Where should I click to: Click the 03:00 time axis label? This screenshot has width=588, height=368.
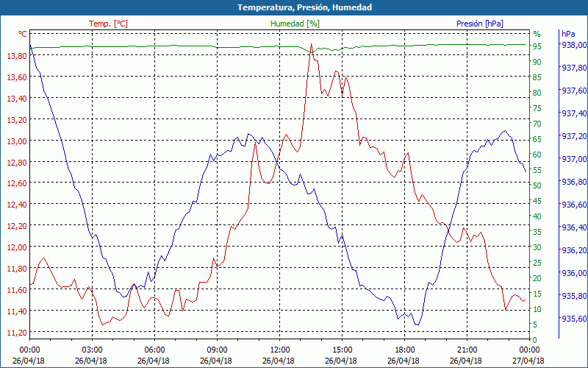coord(93,349)
